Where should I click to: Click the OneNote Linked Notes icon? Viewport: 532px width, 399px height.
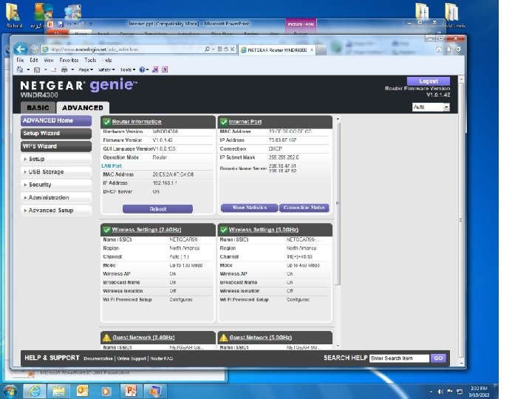165,70
